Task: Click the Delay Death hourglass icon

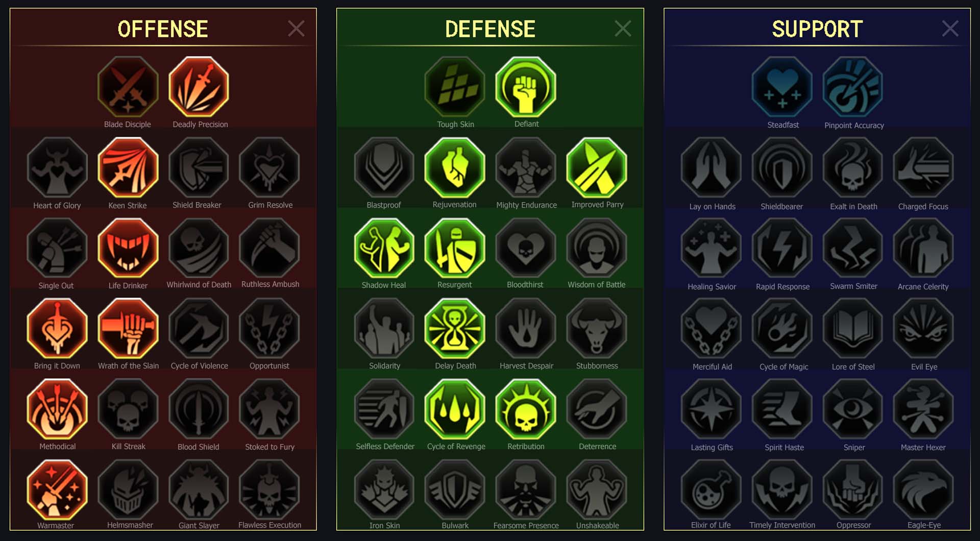Action: coord(455,329)
